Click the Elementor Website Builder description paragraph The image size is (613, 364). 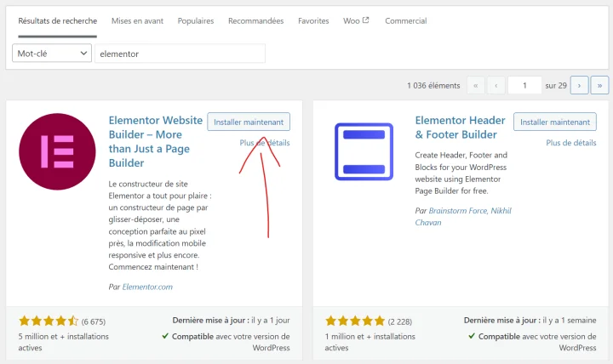[160, 225]
